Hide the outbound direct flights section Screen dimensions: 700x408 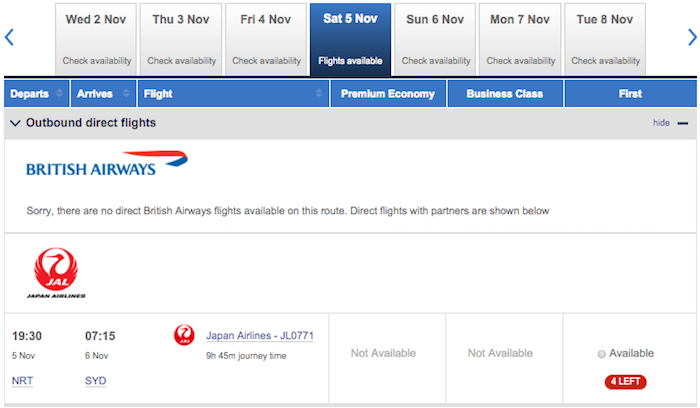[661, 123]
